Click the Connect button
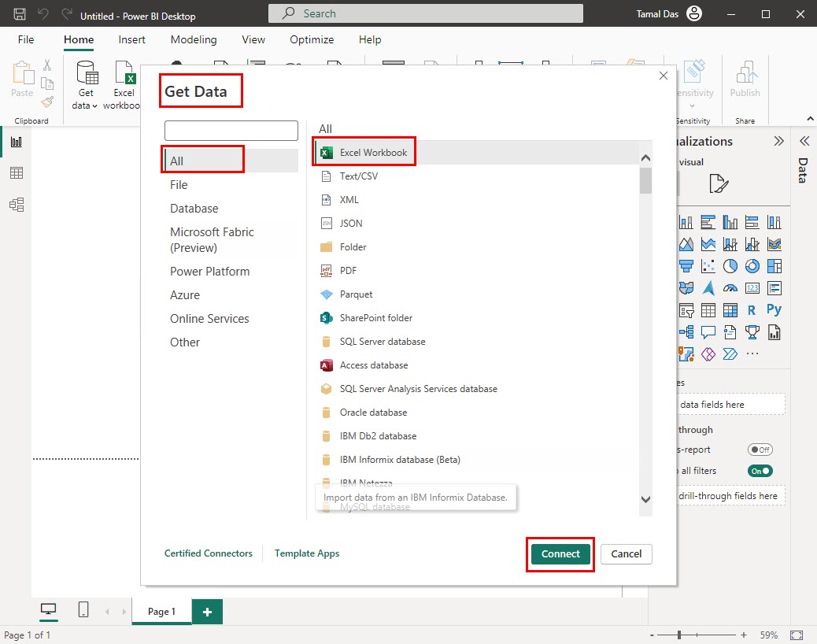 coord(560,554)
